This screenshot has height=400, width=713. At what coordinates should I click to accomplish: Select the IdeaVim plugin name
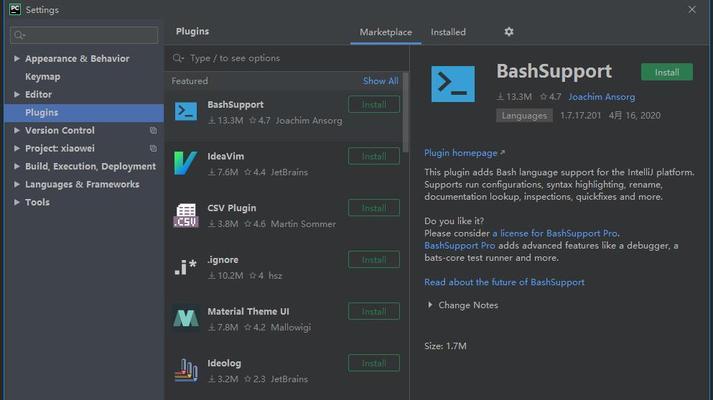tap(226, 156)
